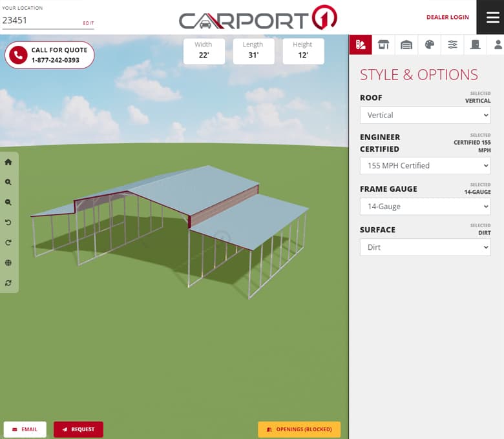The height and width of the screenshot is (439, 504).
Task: Expand the Engineer Certified dropdown
Action: [x=425, y=165]
